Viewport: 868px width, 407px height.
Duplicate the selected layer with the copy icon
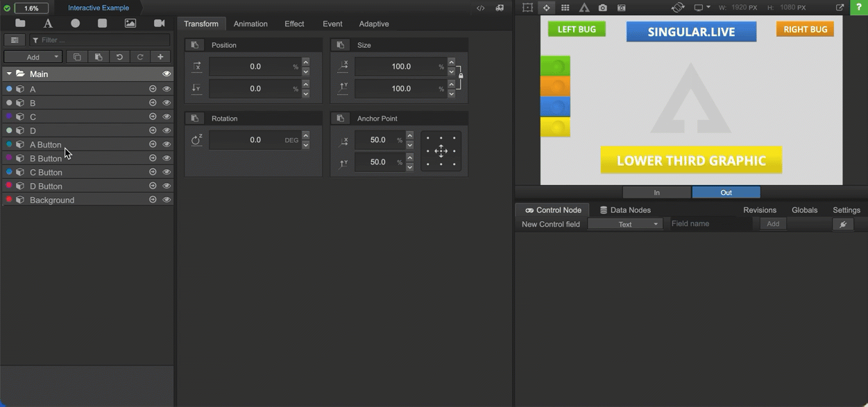pos(77,57)
